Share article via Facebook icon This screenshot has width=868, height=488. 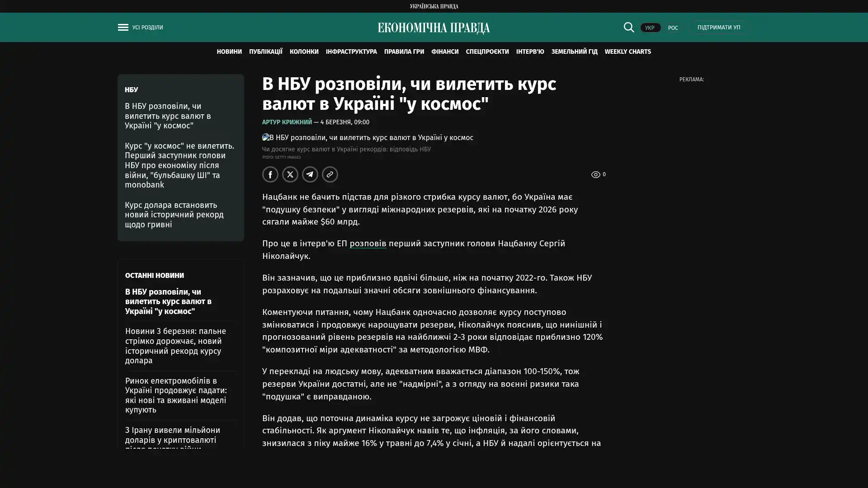270,174
